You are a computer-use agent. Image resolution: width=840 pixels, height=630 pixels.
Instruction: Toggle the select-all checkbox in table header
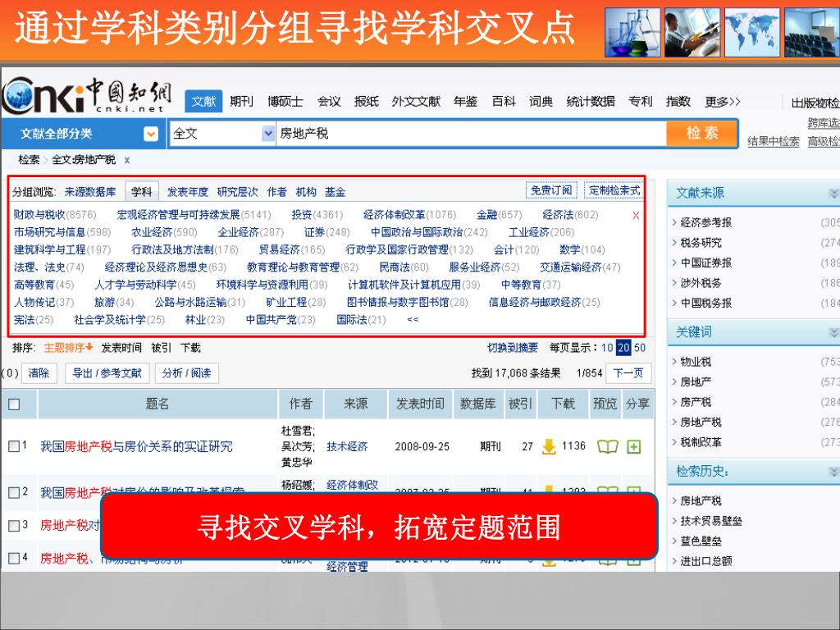click(15, 404)
